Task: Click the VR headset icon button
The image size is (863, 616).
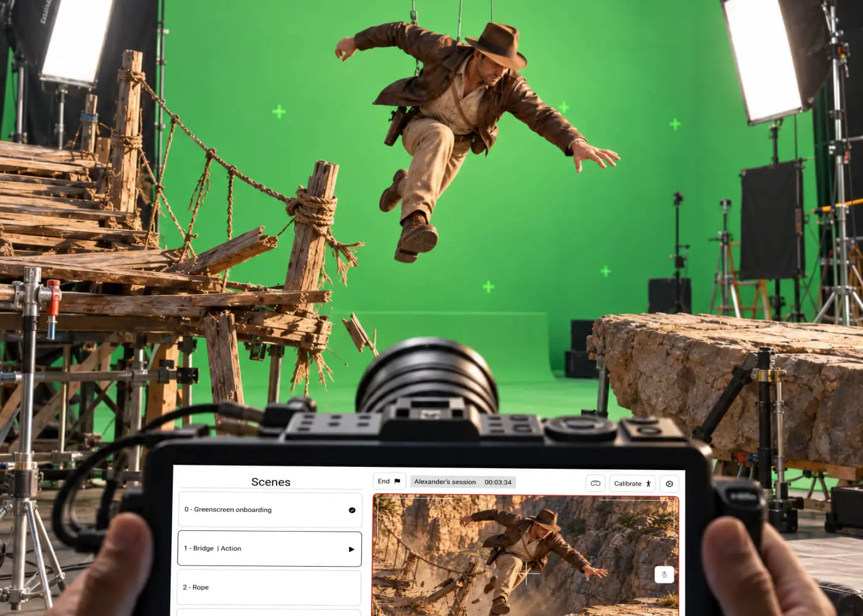Action: (595, 484)
